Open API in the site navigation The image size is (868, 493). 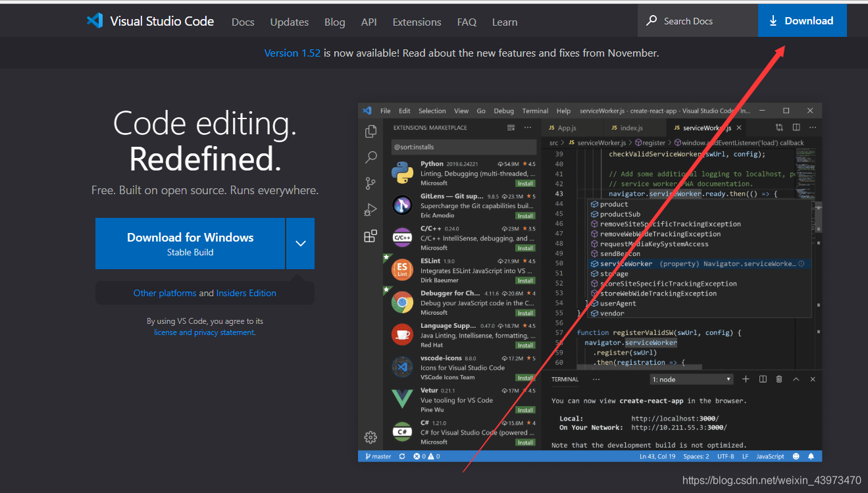[x=369, y=22]
